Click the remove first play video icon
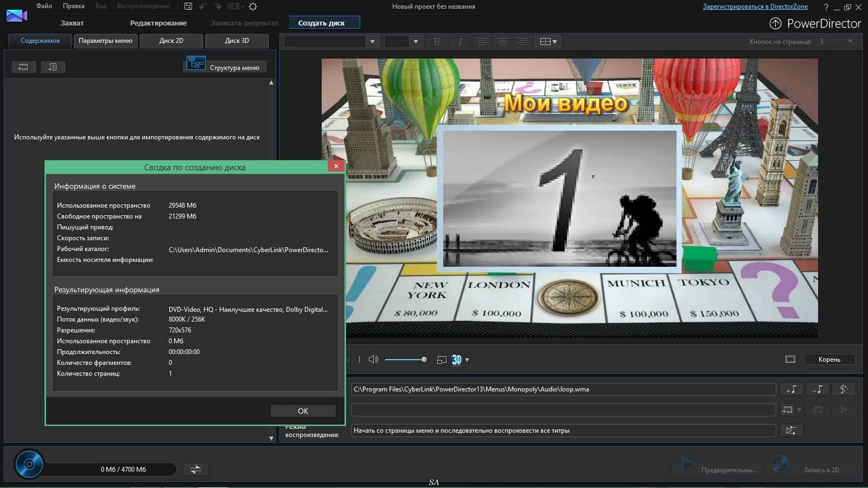868x488 pixels. (x=818, y=409)
